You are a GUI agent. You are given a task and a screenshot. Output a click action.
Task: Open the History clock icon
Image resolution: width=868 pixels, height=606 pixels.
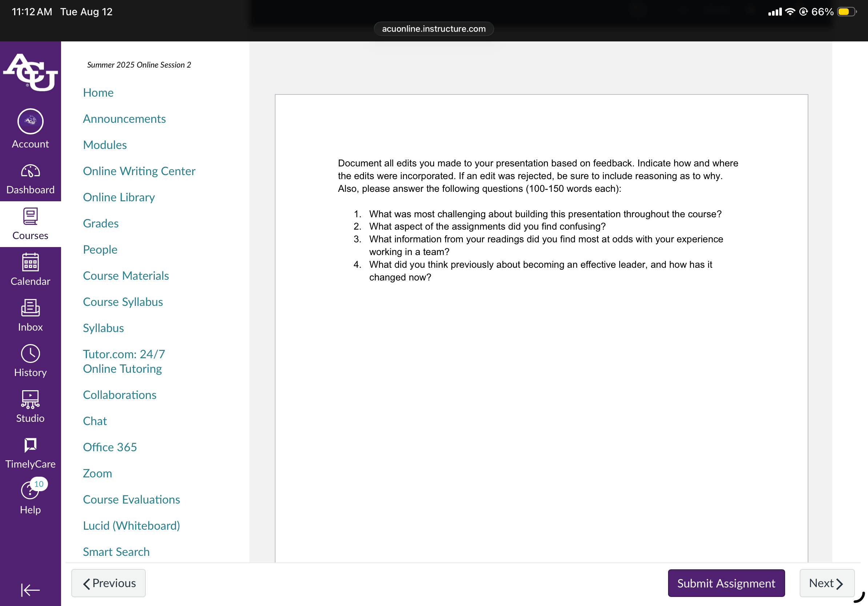(30, 353)
